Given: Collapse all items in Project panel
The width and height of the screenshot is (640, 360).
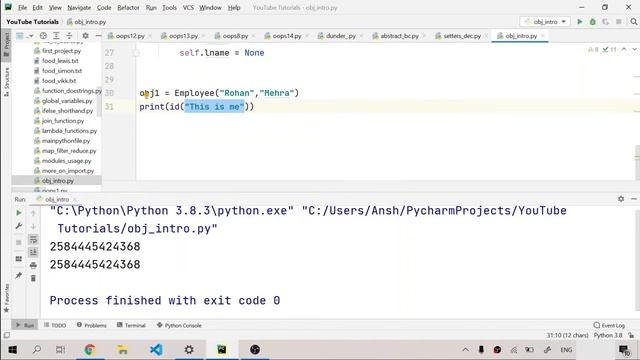Looking at the screenshot, I should point(69,36).
